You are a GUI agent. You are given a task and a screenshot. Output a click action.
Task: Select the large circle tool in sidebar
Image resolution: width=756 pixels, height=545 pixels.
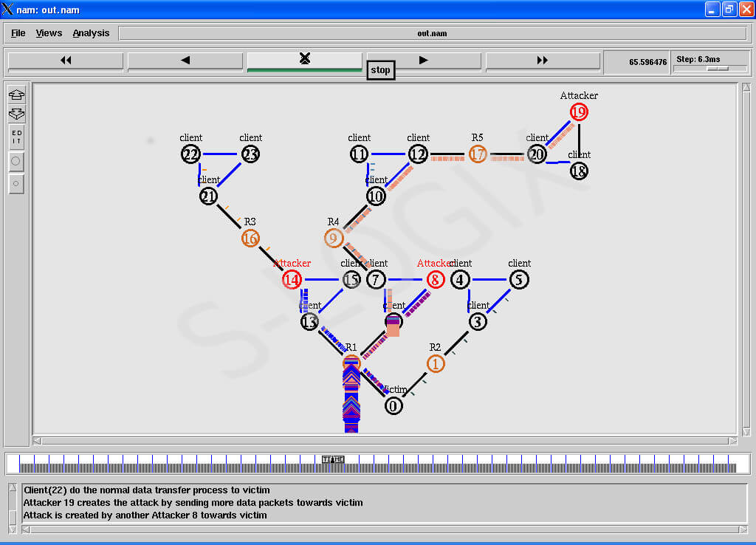16,161
